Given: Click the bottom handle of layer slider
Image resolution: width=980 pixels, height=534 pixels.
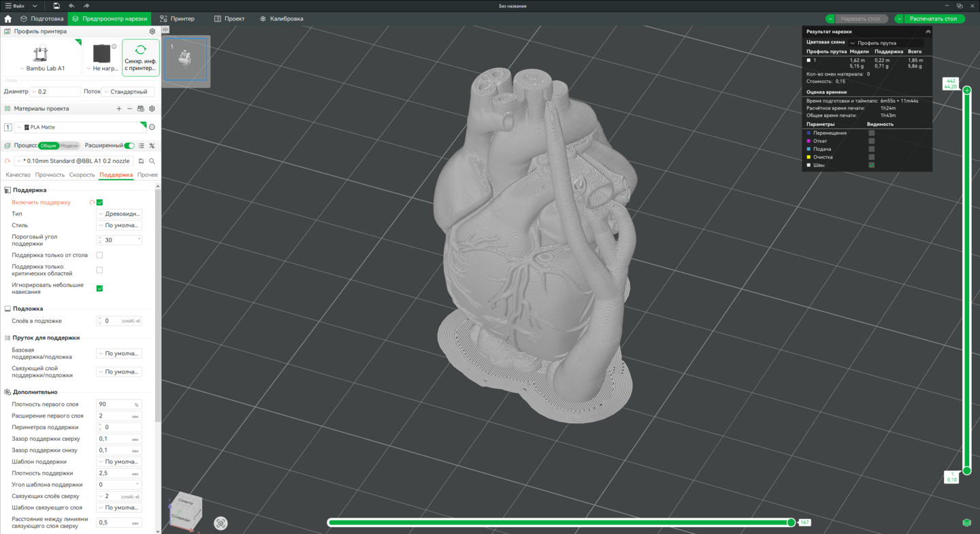Looking at the screenshot, I should click(x=967, y=470).
